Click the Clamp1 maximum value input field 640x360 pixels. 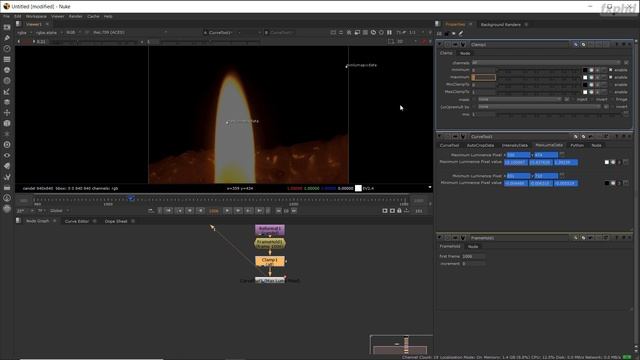pyautogui.click(x=484, y=77)
